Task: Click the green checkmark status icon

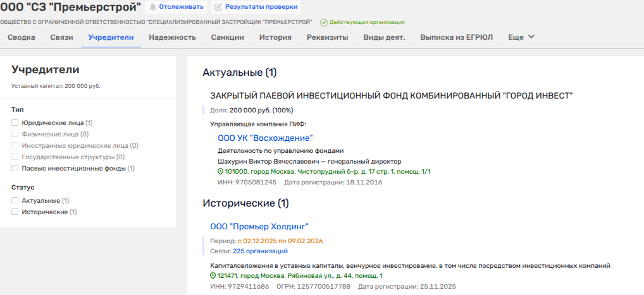Action: (x=324, y=22)
